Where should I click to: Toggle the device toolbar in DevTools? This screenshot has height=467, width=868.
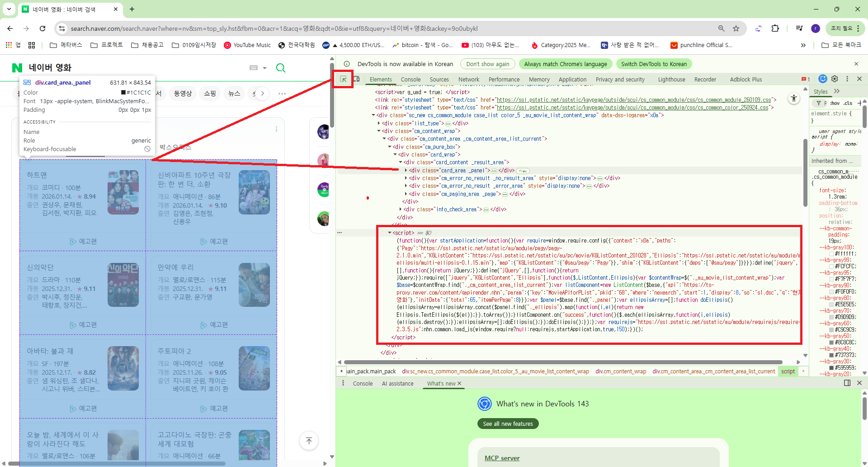tap(356, 79)
